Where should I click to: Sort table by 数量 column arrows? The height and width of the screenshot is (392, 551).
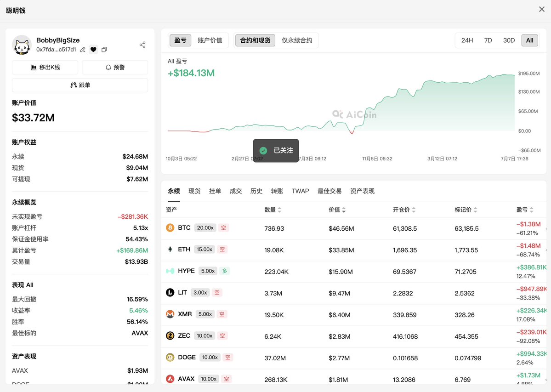[x=279, y=210]
